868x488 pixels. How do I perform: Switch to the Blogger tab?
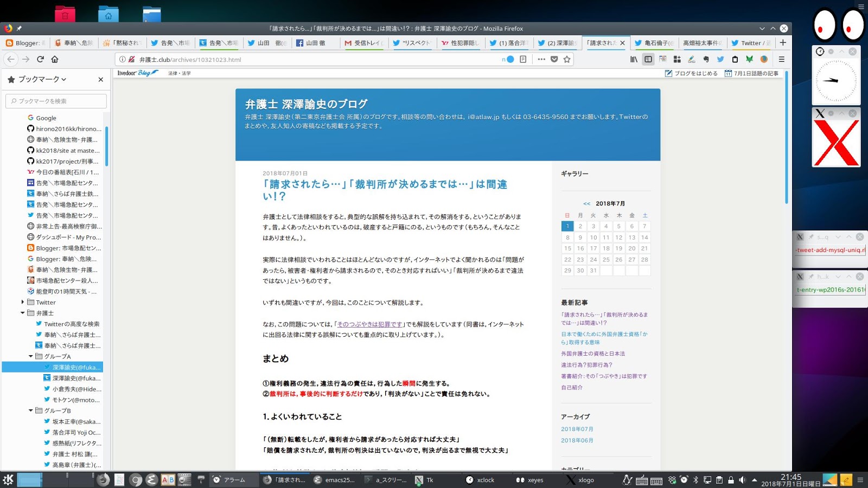click(26, 43)
